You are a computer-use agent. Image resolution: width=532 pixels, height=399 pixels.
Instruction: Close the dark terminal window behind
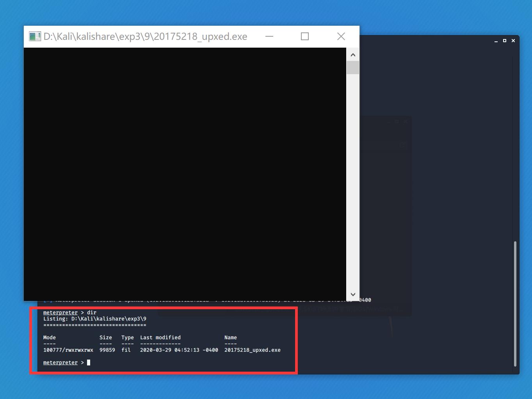(x=513, y=41)
